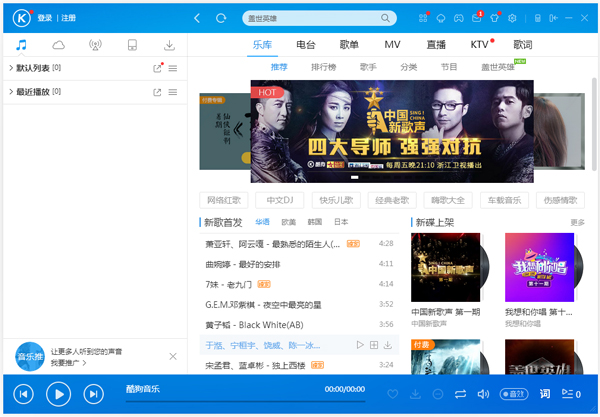Viewport: 600px width, 417px height.
Task: Toggle the loop play mode icon
Action: (x=460, y=394)
